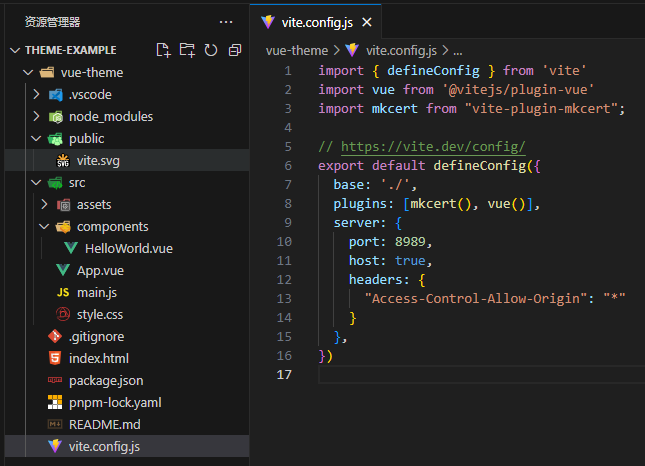Click the git icon beside .gitignore

pyautogui.click(x=55, y=336)
